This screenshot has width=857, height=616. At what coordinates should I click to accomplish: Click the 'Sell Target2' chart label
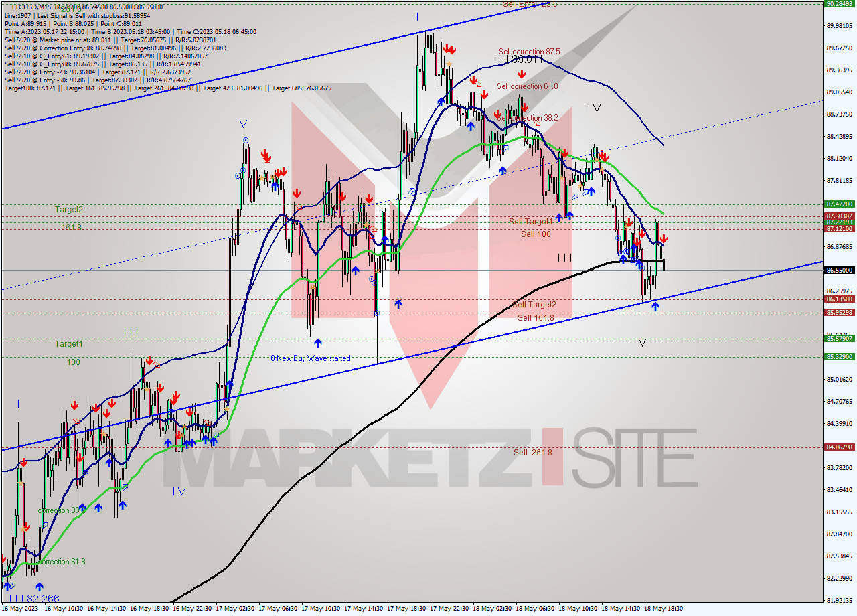[x=534, y=305]
